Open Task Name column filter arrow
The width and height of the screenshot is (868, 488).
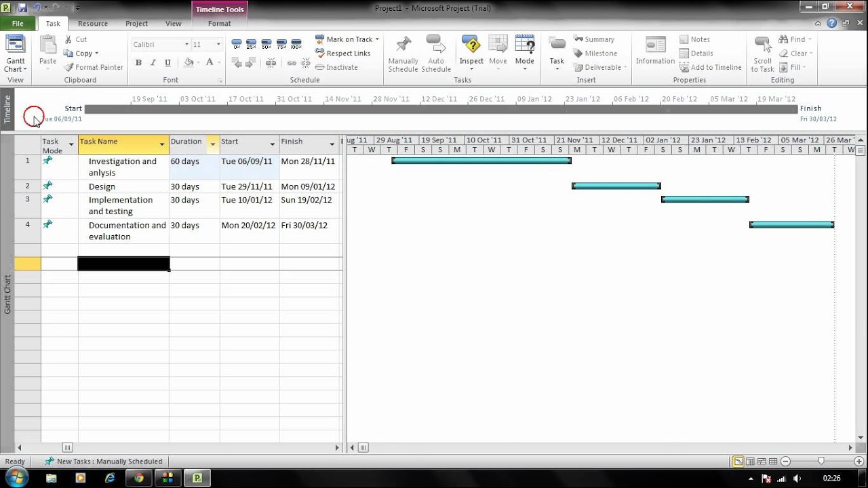[x=161, y=144]
